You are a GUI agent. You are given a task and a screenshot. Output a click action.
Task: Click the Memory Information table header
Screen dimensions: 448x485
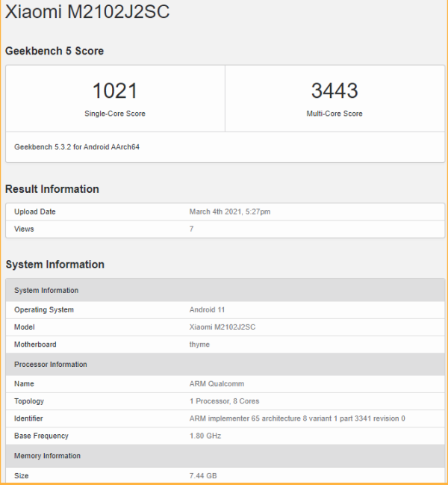225,456
